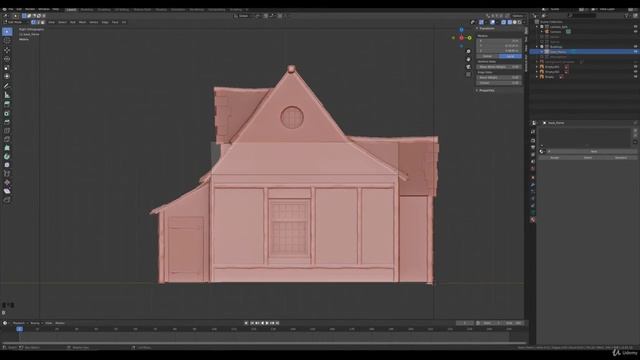Click the Median X value field
640x360 pixels.
click(x=499, y=40)
